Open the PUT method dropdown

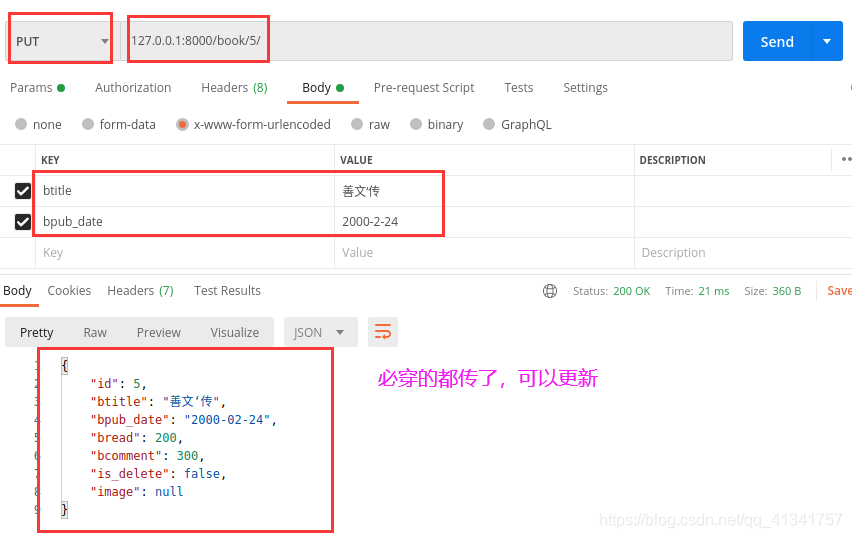coord(61,41)
